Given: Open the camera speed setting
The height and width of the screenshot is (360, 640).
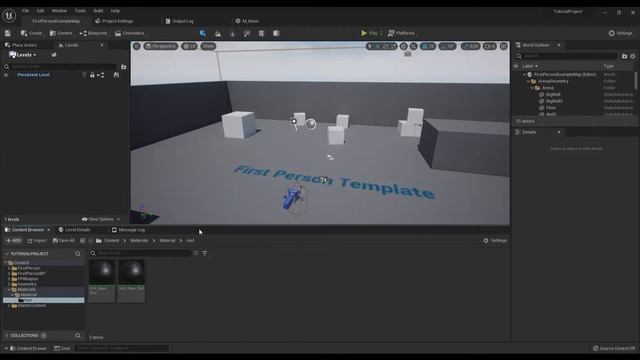Looking at the screenshot, I should [x=490, y=47].
